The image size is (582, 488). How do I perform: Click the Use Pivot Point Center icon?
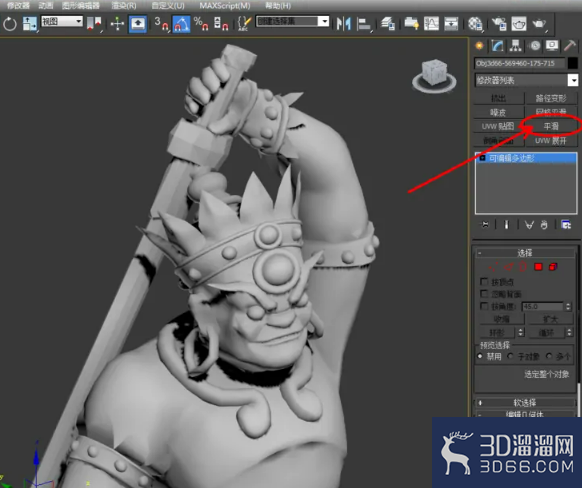(94, 24)
